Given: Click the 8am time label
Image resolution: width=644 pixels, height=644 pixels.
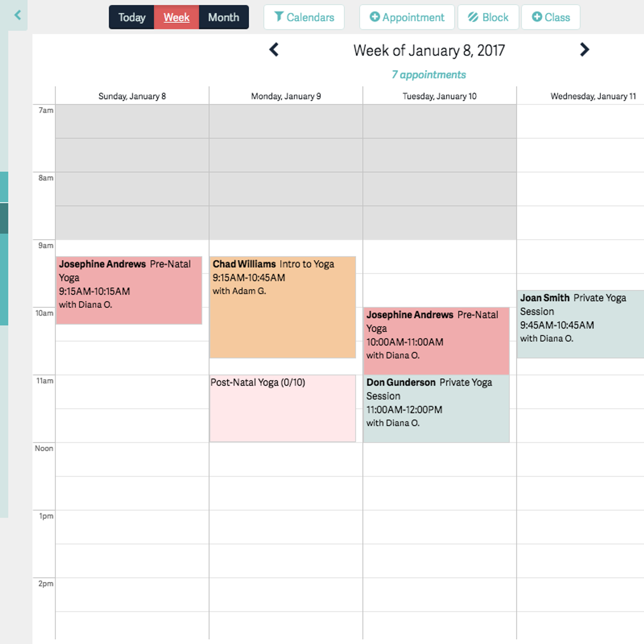Looking at the screenshot, I should pos(45,178).
